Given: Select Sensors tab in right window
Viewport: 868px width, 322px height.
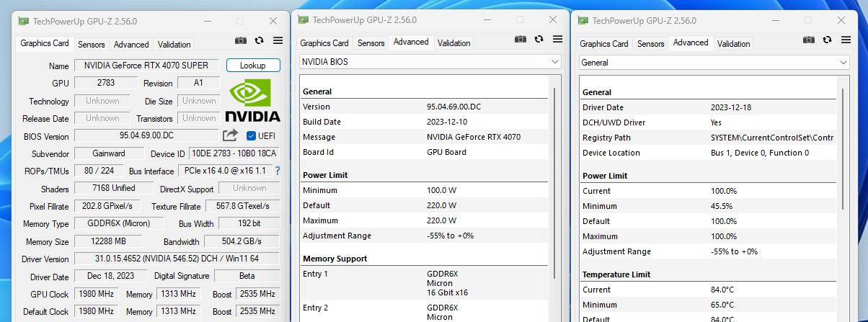Looking at the screenshot, I should 651,44.
